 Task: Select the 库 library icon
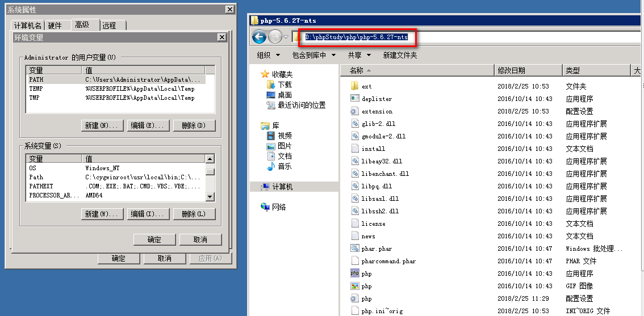click(265, 125)
